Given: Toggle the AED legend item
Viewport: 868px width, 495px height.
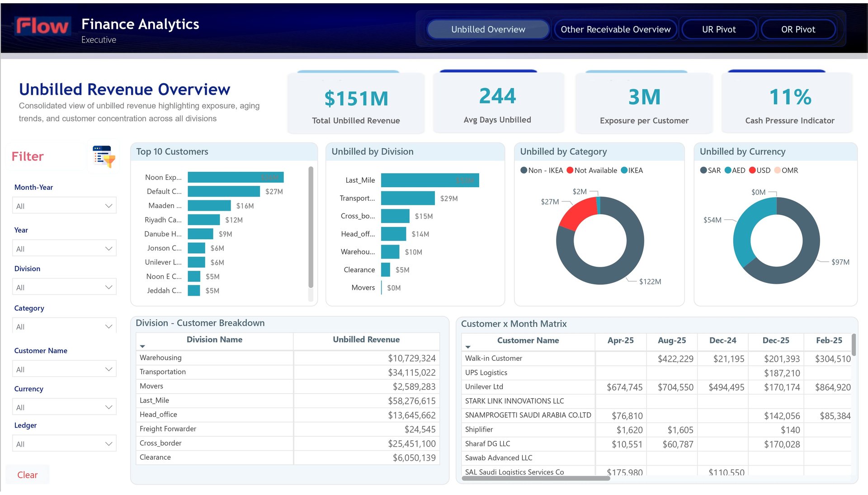Looking at the screenshot, I should [x=735, y=170].
